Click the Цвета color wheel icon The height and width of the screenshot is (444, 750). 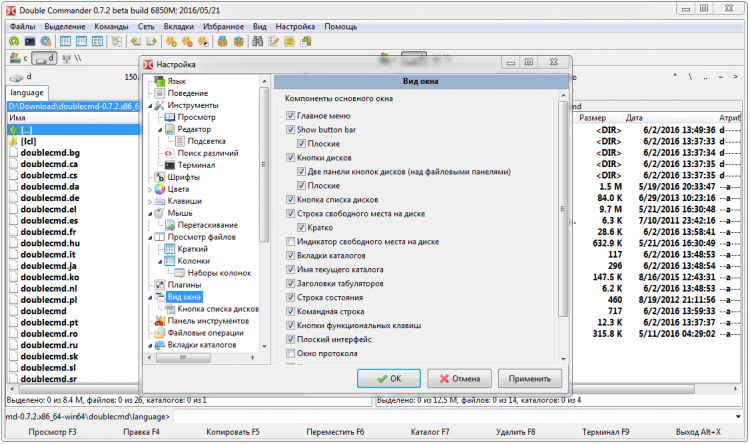click(159, 189)
